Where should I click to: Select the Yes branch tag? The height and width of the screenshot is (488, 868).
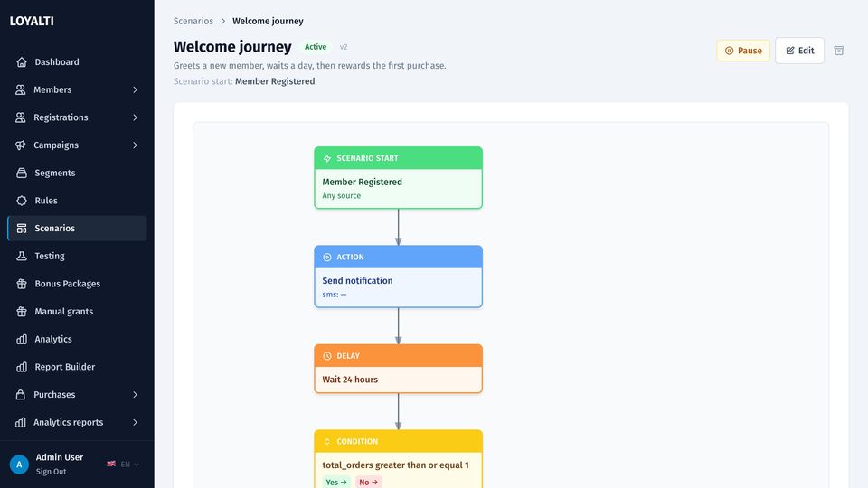click(336, 482)
